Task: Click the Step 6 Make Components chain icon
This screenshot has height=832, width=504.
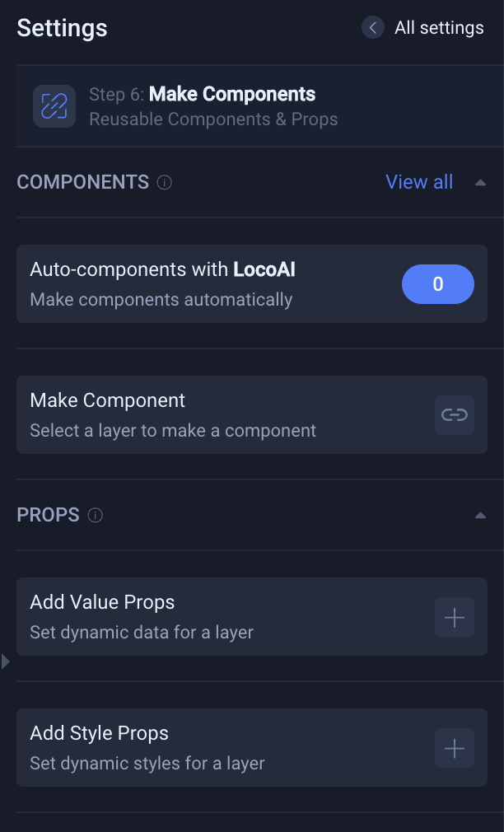Action: pyautogui.click(x=54, y=105)
